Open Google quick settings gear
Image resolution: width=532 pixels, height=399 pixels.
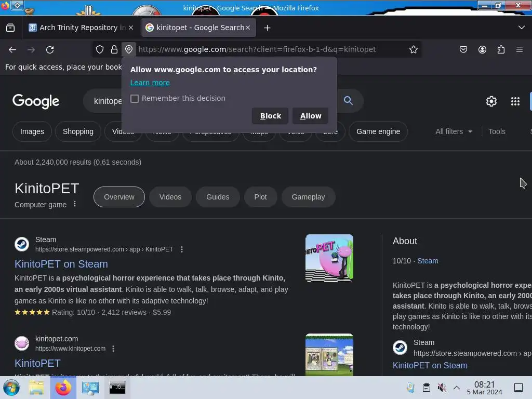[491, 101]
